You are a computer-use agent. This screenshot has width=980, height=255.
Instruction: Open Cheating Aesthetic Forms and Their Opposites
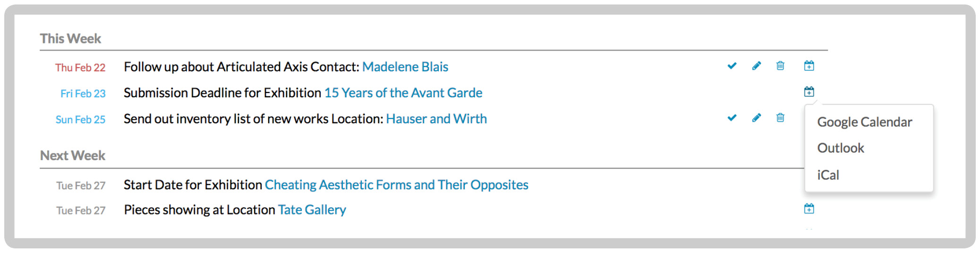[x=396, y=185]
